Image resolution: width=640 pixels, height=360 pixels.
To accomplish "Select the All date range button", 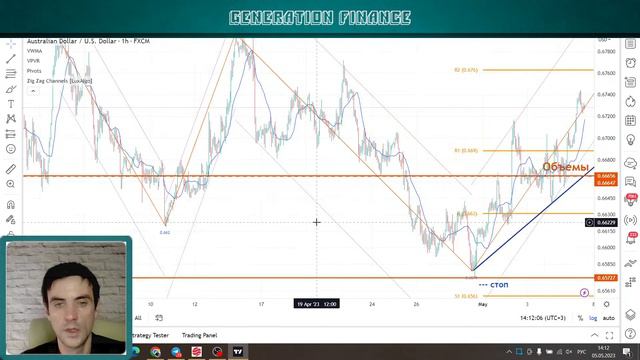I will coord(138,318).
